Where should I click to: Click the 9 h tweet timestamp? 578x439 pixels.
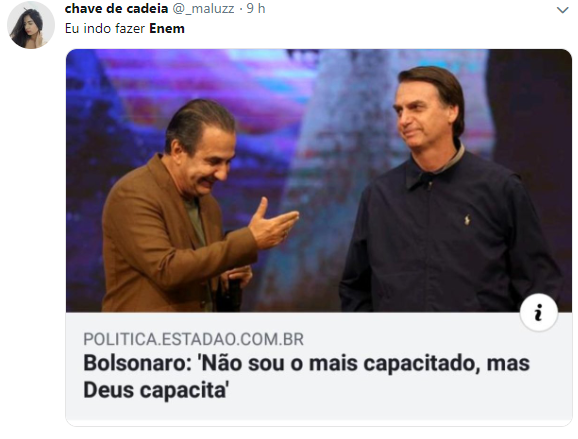(x=256, y=8)
